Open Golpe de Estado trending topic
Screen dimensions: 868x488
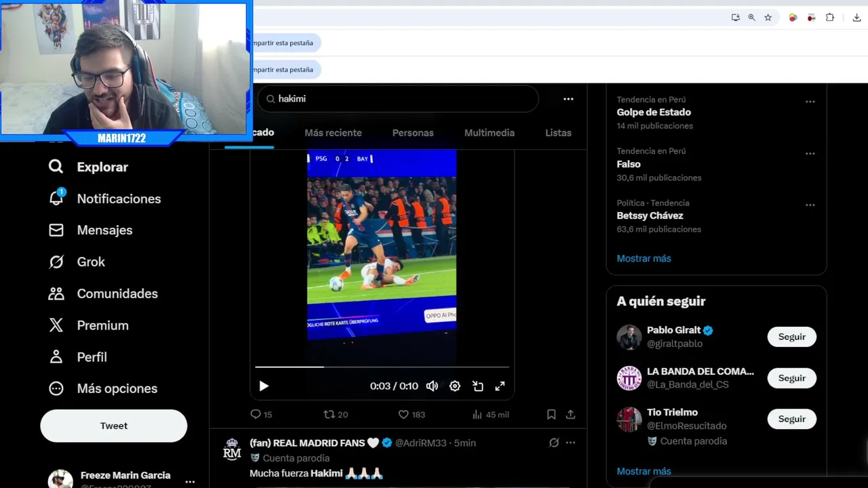point(654,113)
